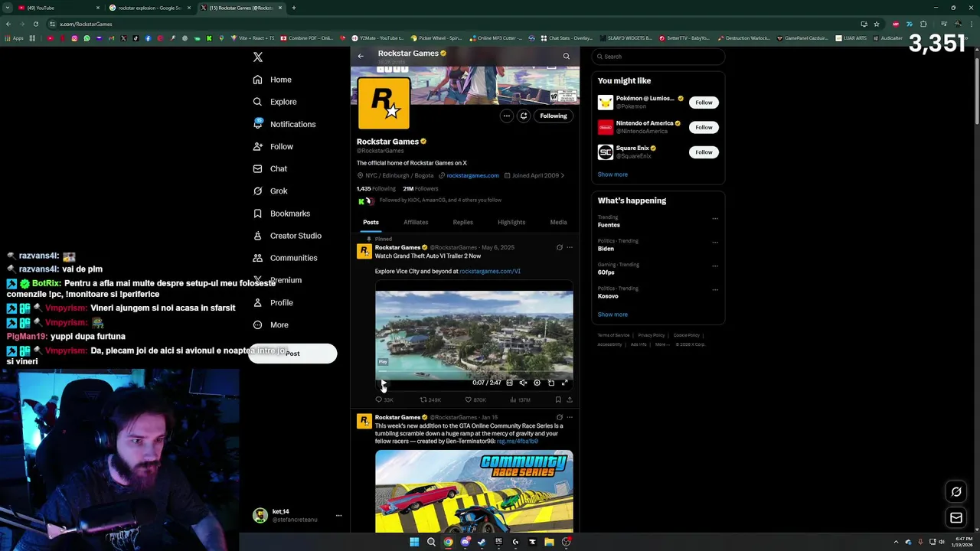This screenshot has width=980, height=551.
Task: Open Chat in X sidebar
Action: point(270,168)
